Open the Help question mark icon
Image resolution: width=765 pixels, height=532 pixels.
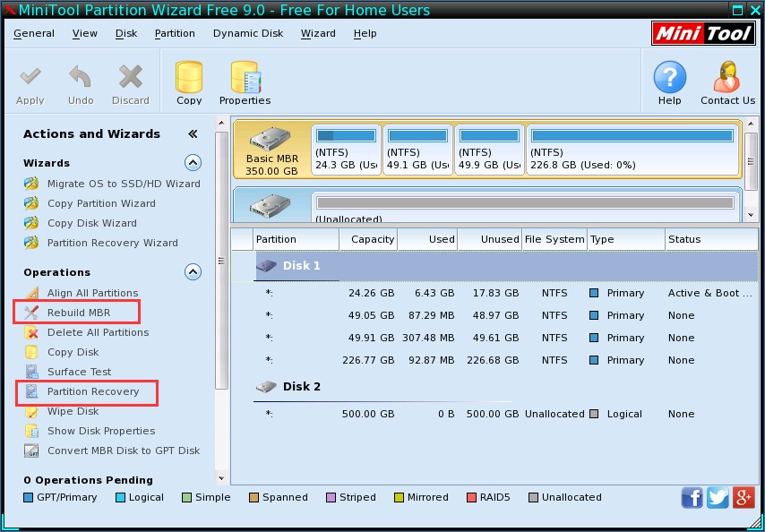tap(670, 76)
